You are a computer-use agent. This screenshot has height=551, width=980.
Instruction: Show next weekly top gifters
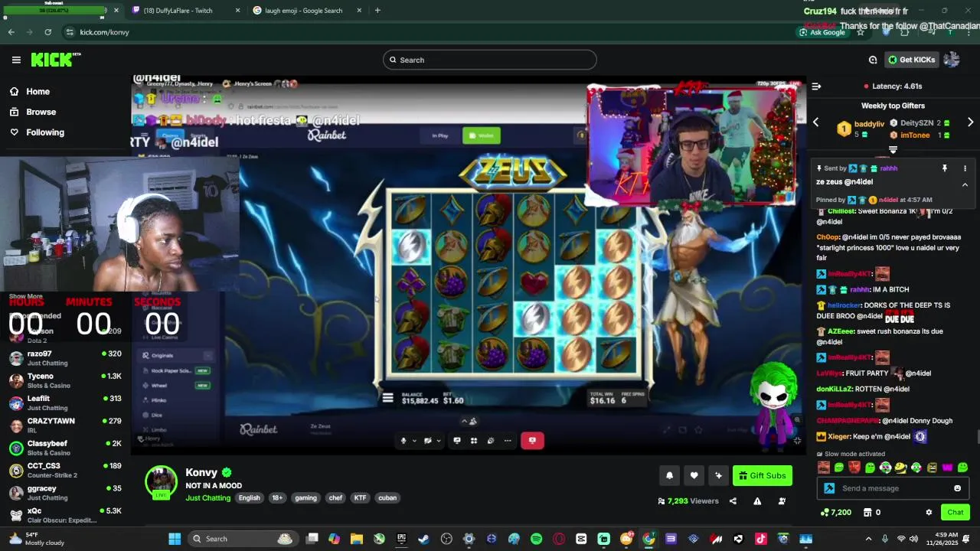click(x=970, y=122)
